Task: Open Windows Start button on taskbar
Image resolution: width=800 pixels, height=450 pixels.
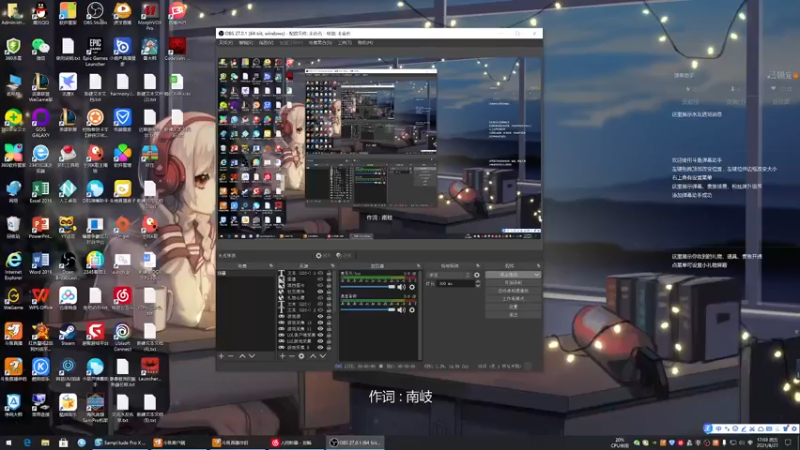Action: 9,442
